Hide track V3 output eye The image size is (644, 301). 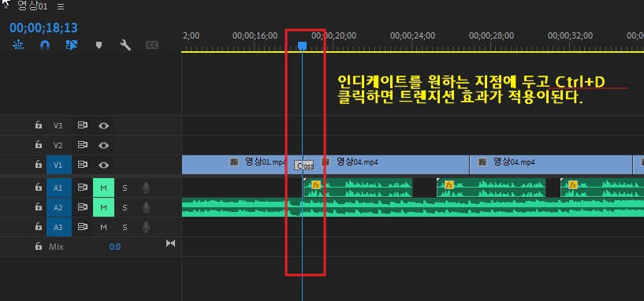(x=103, y=125)
